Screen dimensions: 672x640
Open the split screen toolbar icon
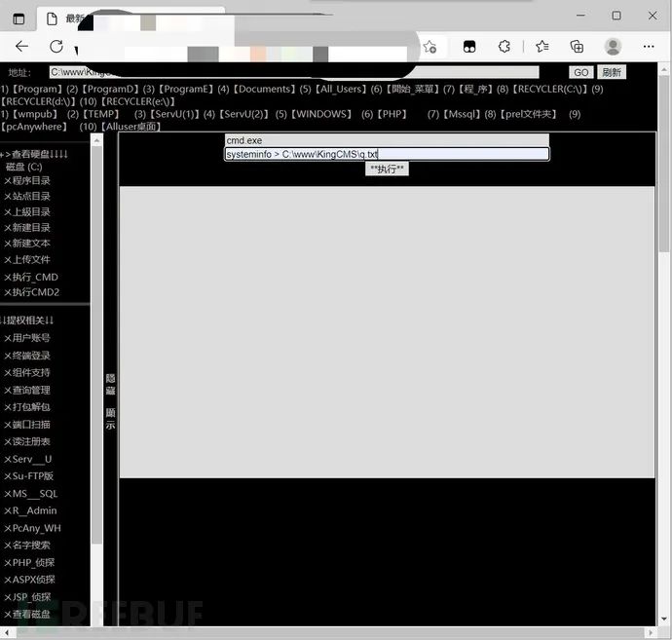[468, 46]
